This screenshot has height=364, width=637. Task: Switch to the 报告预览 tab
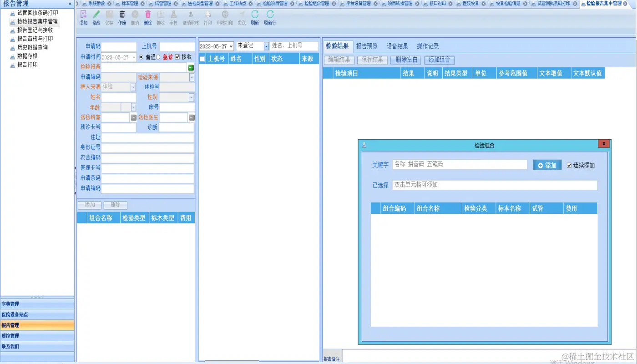pos(367,46)
